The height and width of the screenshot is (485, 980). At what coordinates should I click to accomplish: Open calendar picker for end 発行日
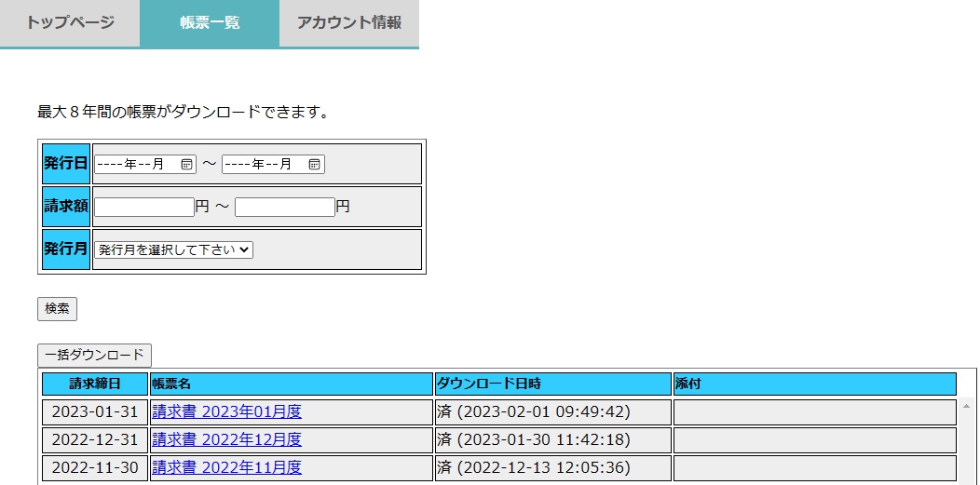pos(315,164)
